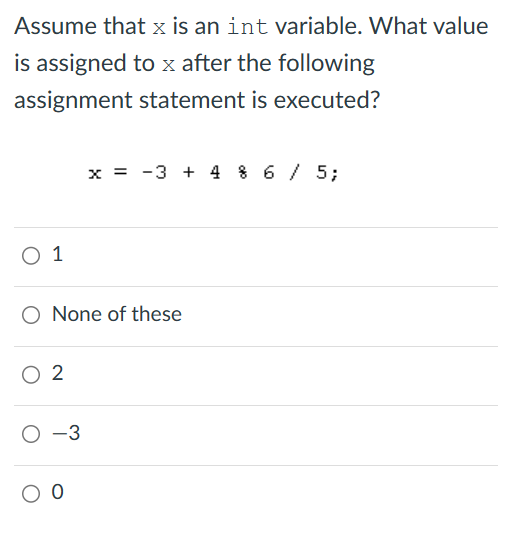Viewport: 518px width, 538px height.
Task: Select the radio button for answer 0
Action: click(31, 494)
